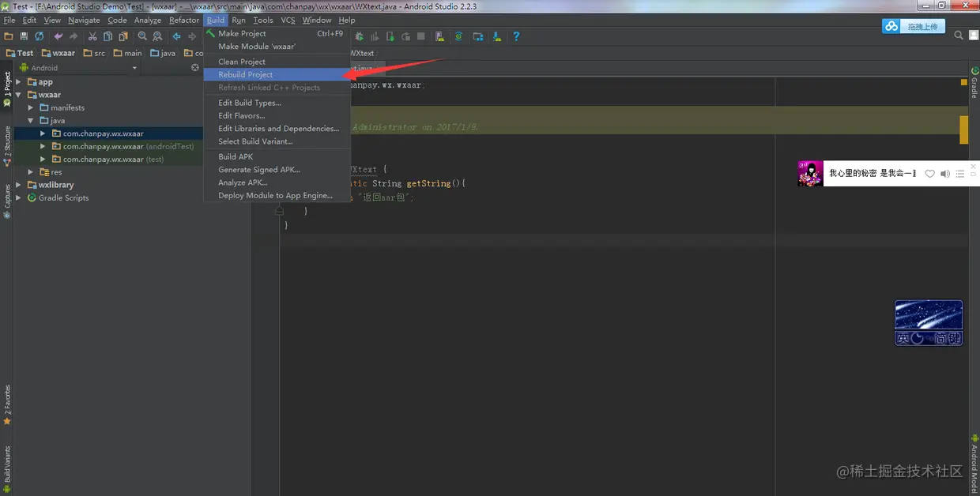The height and width of the screenshot is (496, 980).
Task: Select Rebuild Project menu entry
Action: click(277, 74)
